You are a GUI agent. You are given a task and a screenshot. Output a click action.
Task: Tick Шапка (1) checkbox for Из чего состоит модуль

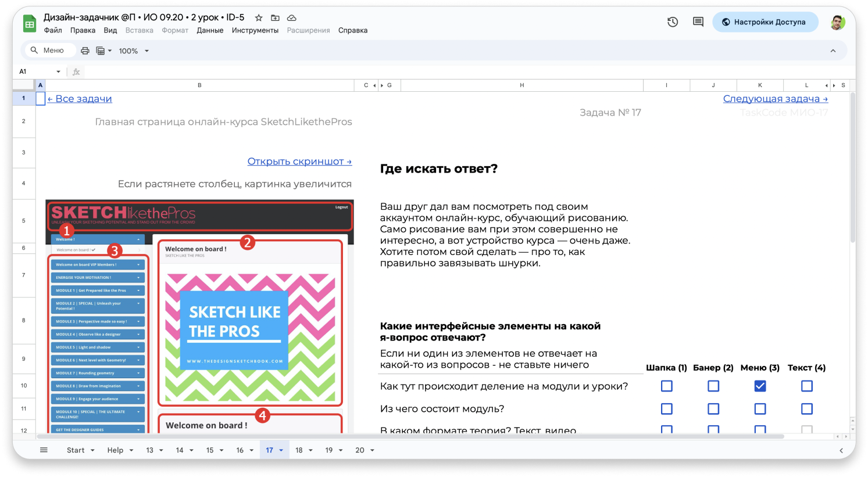(x=667, y=409)
